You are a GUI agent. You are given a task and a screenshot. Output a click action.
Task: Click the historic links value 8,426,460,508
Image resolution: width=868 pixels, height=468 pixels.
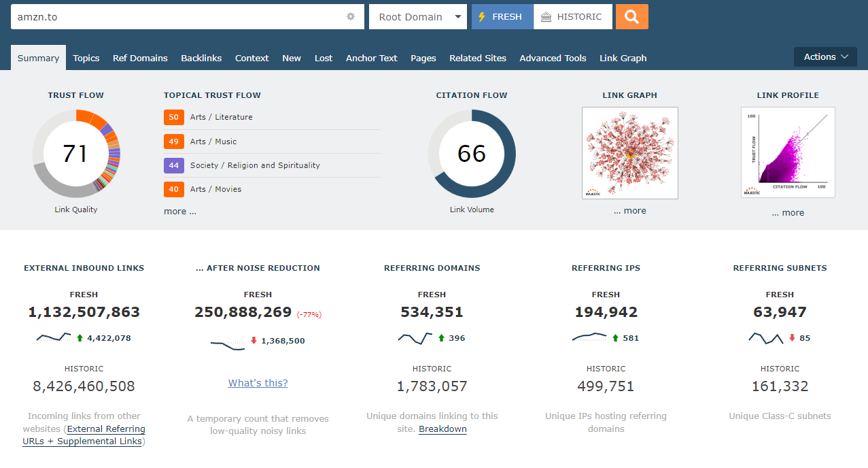click(84, 386)
